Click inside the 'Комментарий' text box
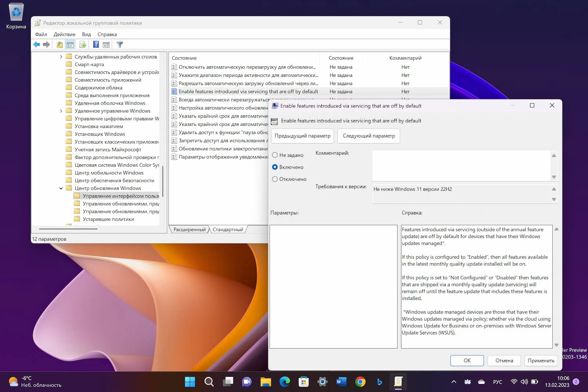588x392 pixels. click(461, 165)
